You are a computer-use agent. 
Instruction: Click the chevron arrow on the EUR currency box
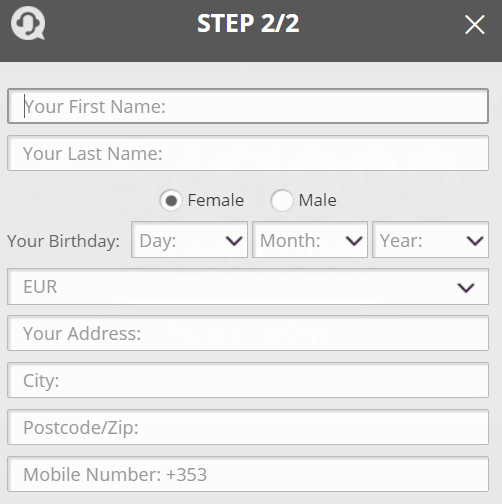466,287
